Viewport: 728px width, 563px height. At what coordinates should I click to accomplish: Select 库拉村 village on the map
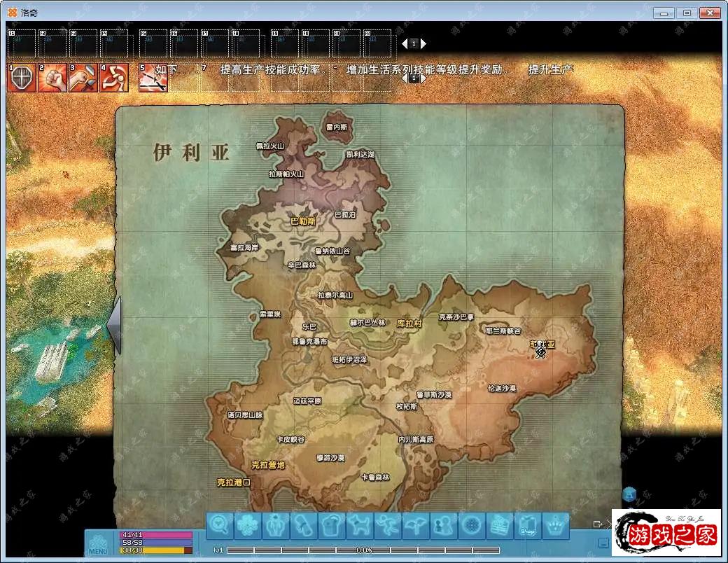pyautogui.click(x=409, y=324)
